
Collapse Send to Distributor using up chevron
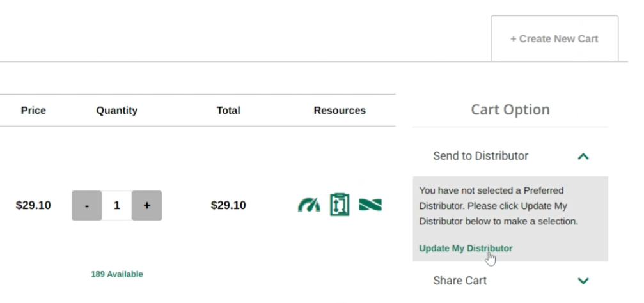coord(583,156)
